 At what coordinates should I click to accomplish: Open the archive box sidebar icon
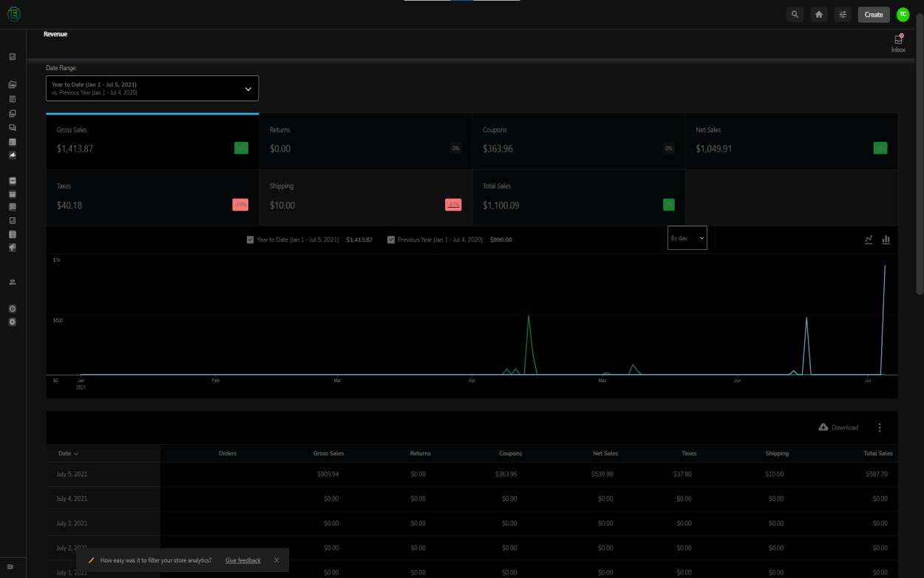13,193
